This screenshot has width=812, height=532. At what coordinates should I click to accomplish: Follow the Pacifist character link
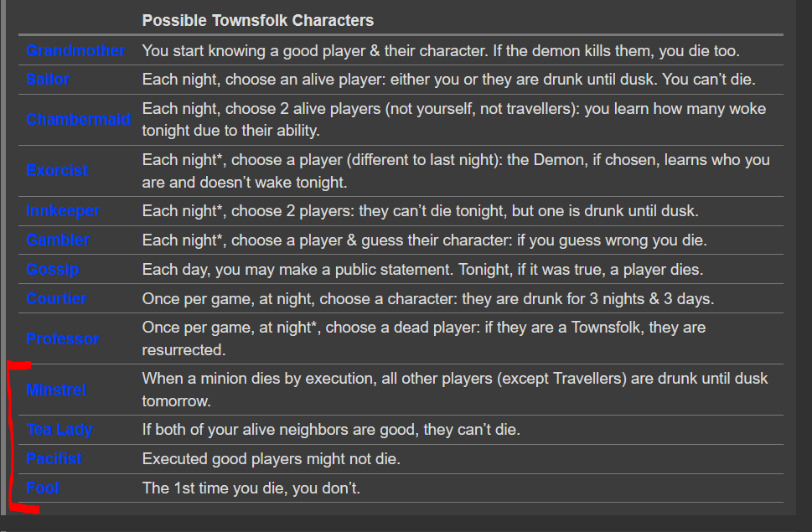point(54,458)
